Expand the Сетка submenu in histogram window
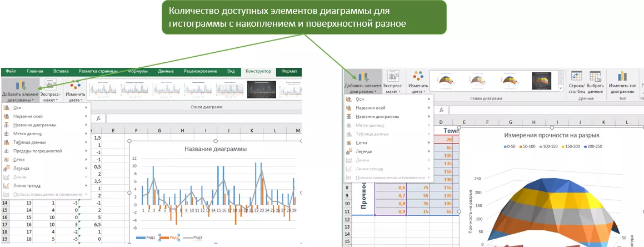Screen dimensions: 644x247 click(87, 160)
